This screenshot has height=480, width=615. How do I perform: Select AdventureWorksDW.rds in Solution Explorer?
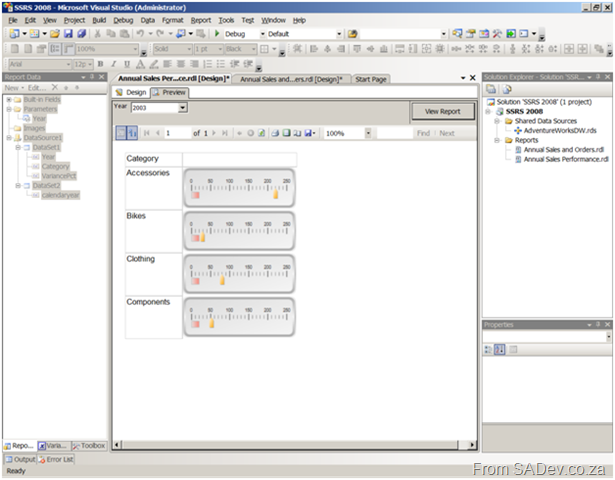coord(560,131)
